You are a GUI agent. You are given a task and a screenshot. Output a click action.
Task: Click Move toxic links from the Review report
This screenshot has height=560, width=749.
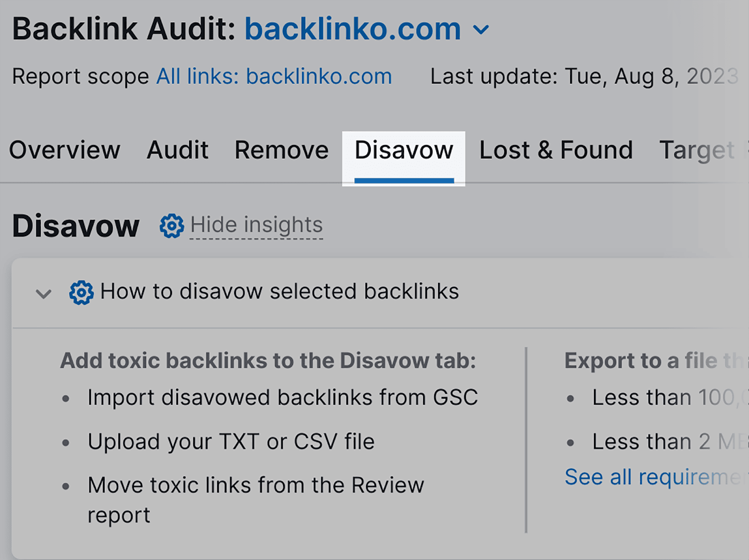(x=255, y=486)
